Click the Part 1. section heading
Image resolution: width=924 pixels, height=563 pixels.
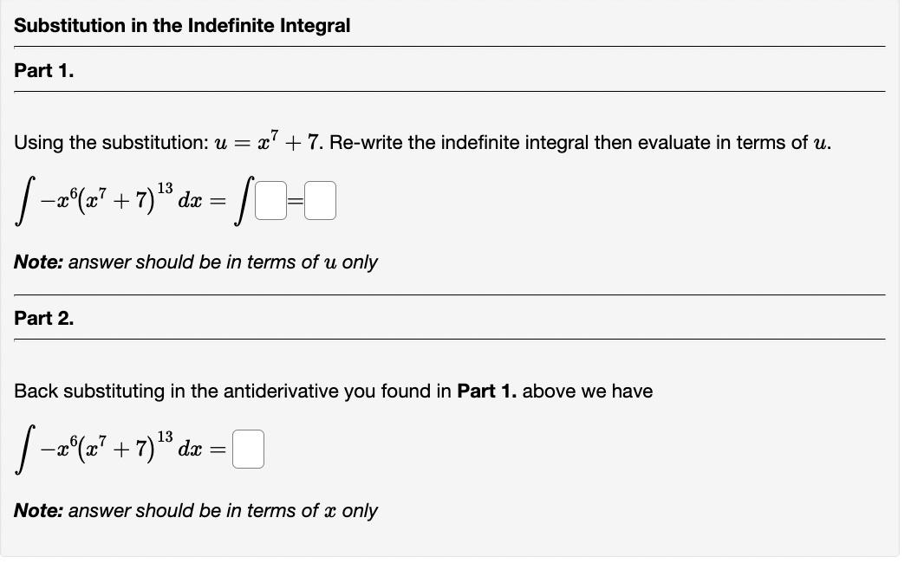pyautogui.click(x=42, y=71)
